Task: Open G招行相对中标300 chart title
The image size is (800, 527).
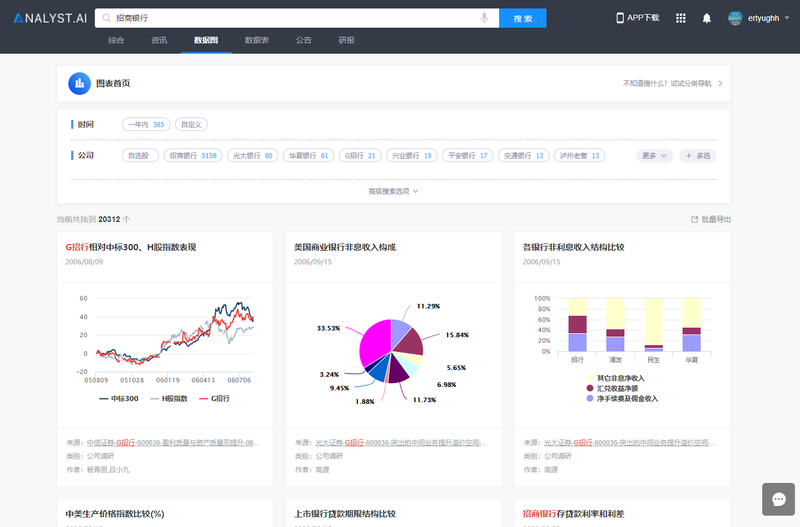Action: click(x=131, y=247)
